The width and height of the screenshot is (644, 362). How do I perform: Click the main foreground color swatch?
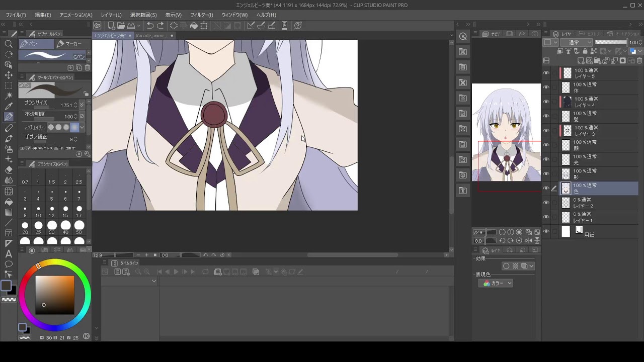[6, 286]
